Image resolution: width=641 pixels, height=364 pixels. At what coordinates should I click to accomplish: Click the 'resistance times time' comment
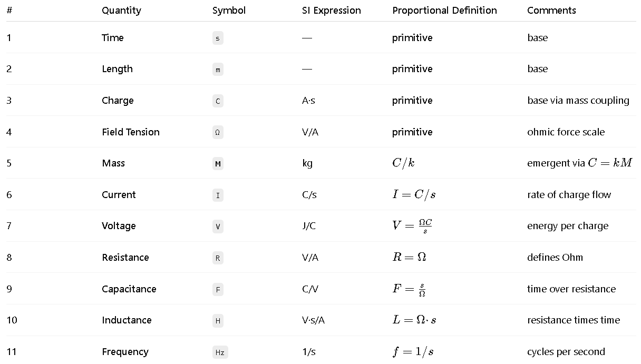tap(574, 320)
